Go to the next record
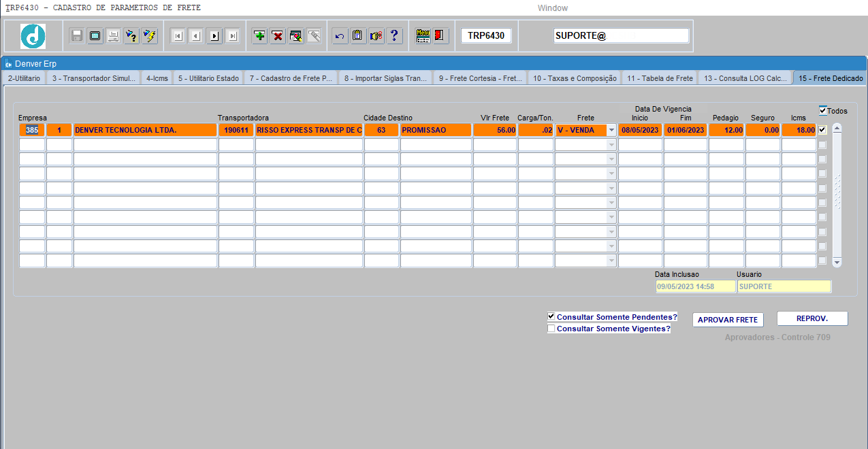Viewport: 868px width, 449px height. (x=214, y=36)
